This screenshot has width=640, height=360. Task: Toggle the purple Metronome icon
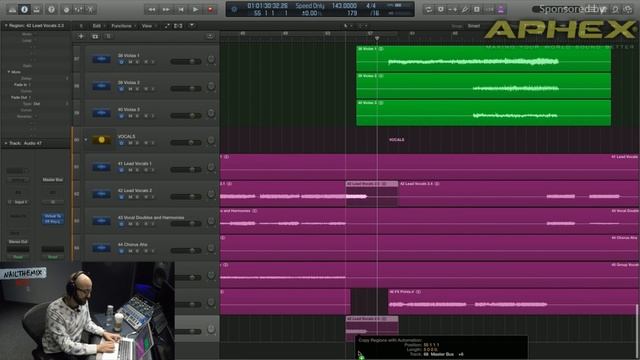(x=501, y=9)
